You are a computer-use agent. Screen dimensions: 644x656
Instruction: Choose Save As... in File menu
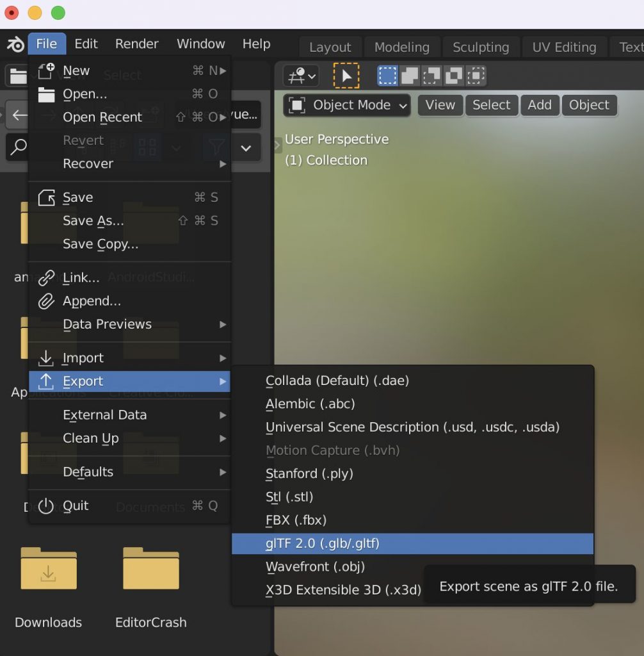pos(129,220)
